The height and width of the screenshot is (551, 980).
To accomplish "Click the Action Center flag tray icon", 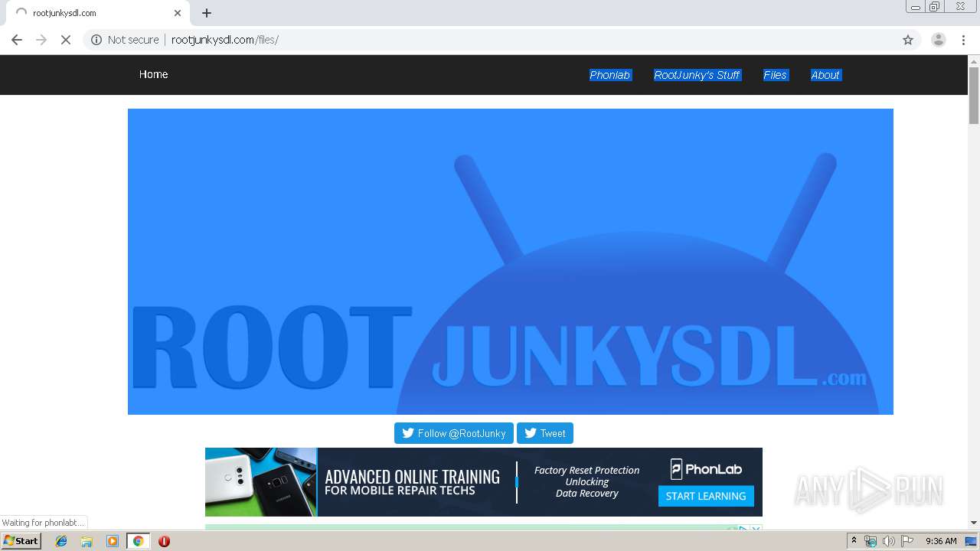I will (907, 541).
